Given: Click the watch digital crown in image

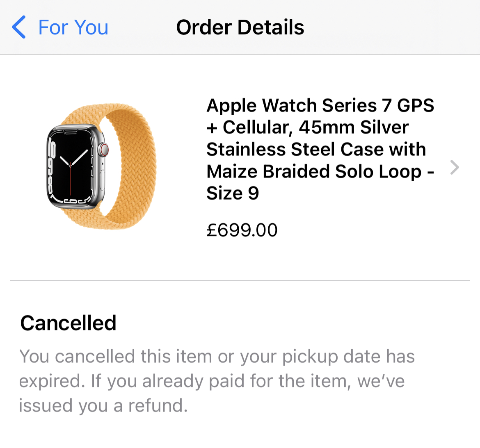Looking at the screenshot, I should [104, 150].
